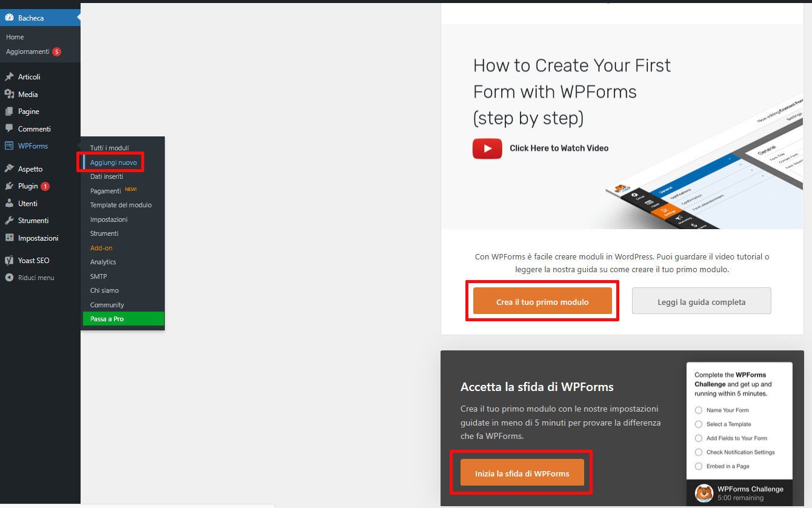Open the Yoast SEO menu
The width and height of the screenshot is (812, 508).
(x=34, y=261)
